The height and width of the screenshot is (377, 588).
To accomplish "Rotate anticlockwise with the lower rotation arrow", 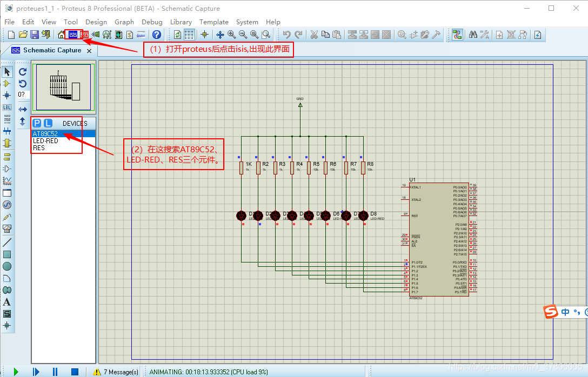I will tap(23, 83).
